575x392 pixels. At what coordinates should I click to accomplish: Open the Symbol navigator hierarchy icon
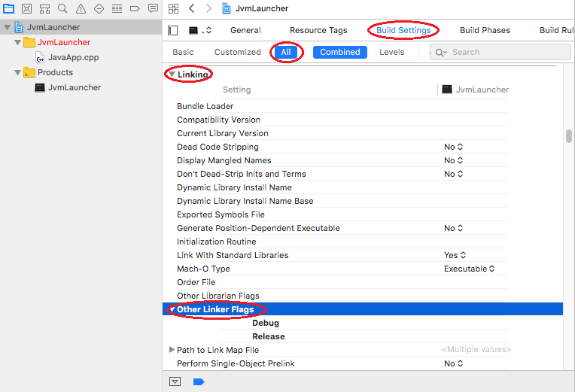[x=44, y=8]
